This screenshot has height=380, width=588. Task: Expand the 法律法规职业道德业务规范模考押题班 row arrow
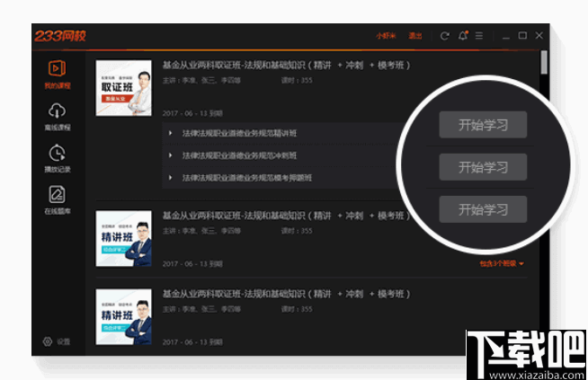pyautogui.click(x=170, y=177)
